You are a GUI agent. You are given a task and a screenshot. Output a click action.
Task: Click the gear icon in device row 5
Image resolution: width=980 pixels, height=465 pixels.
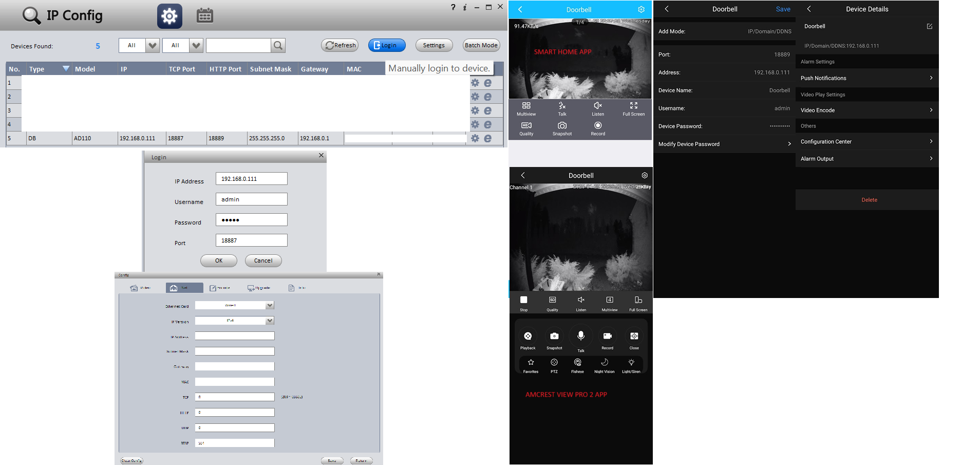475,138
